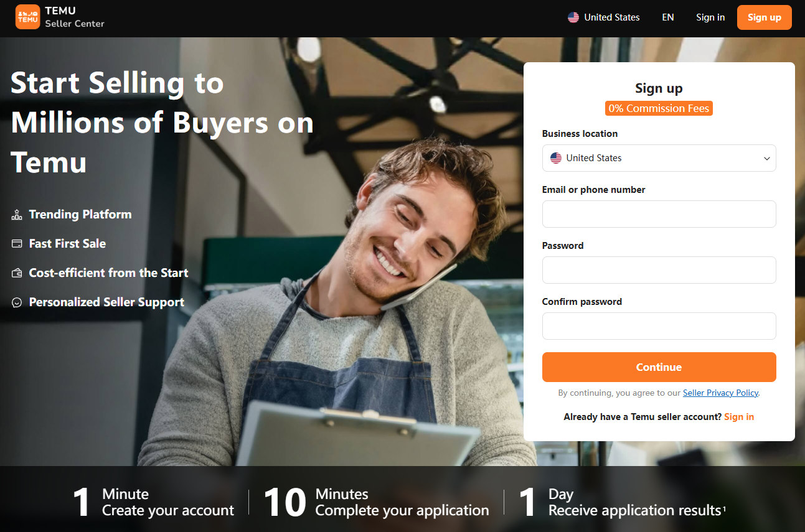Click the Personalized Seller Support chat icon
Screen dimensions: 805x532
click(17, 302)
